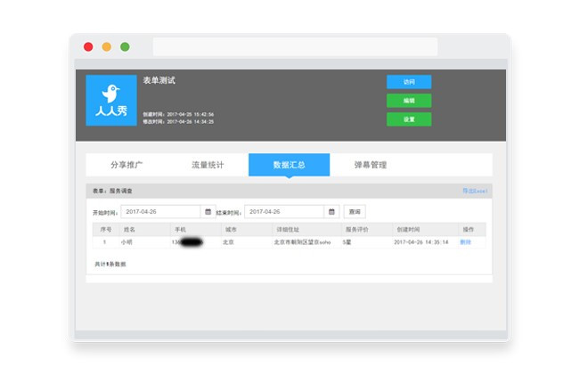Open calendar picker for 结束时间

tap(331, 212)
